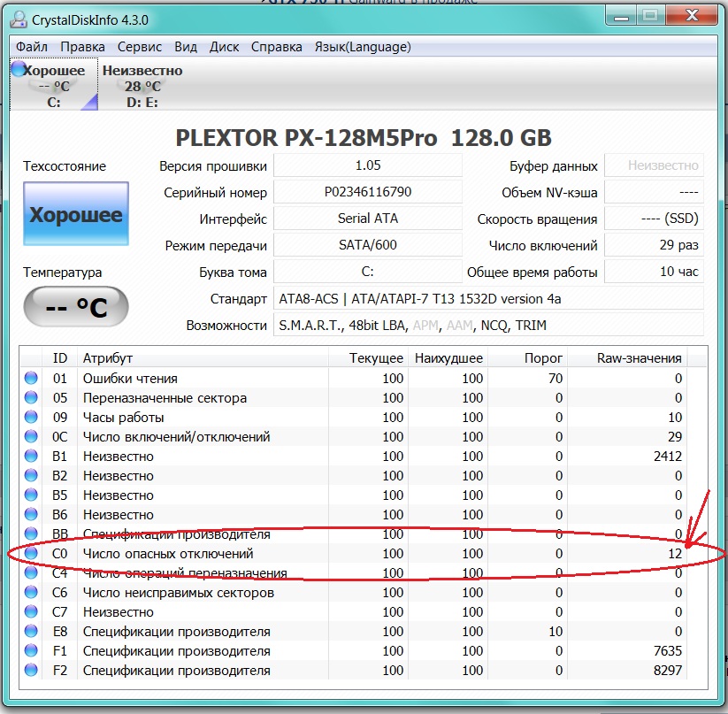Viewport: 728px width, 714px height.
Task: Click the blue status orb for disk C:
Action: 18,69
